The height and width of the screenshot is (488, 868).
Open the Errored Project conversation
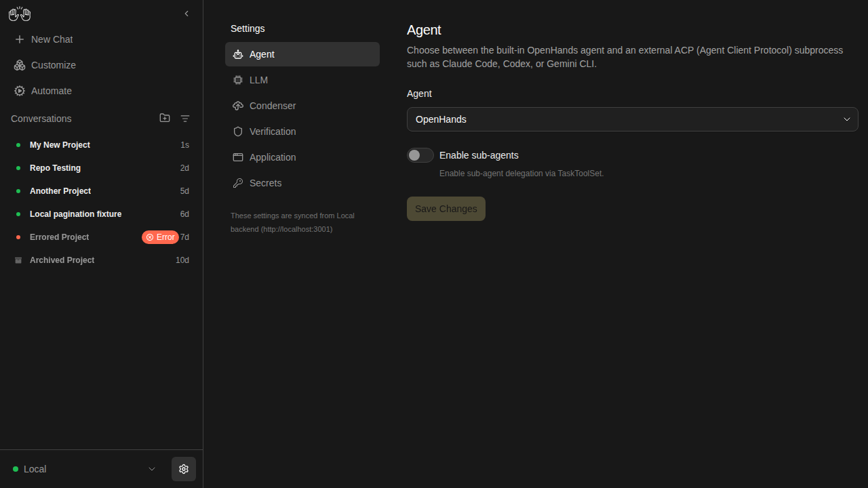pos(101,237)
